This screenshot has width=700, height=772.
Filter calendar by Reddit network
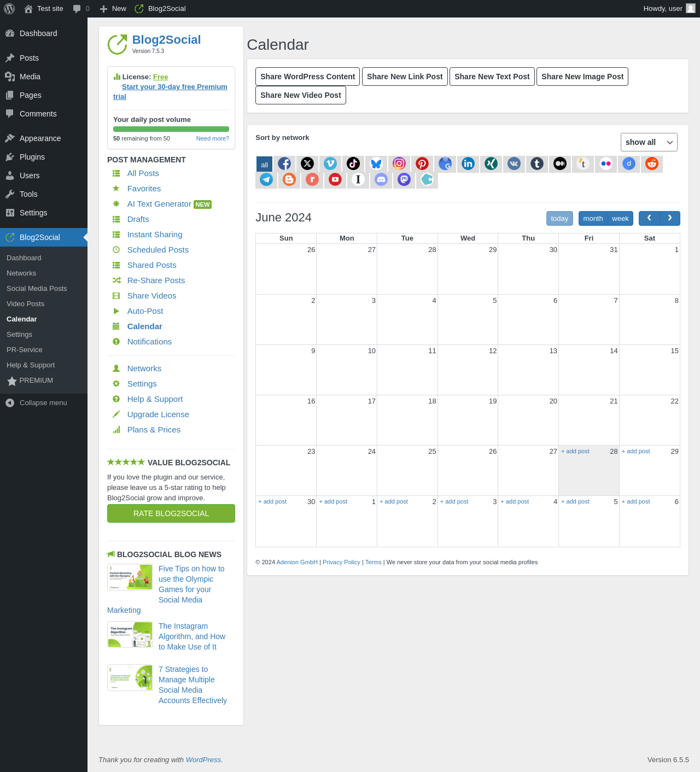tap(652, 163)
